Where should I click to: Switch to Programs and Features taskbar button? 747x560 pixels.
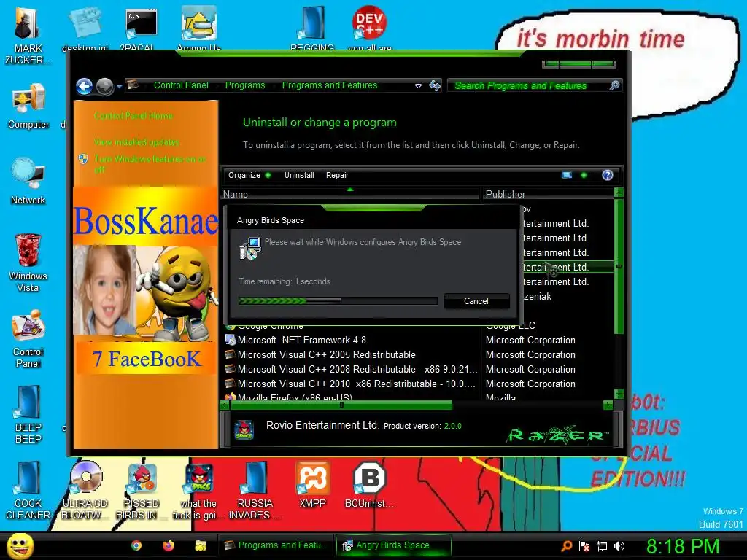pos(276,545)
